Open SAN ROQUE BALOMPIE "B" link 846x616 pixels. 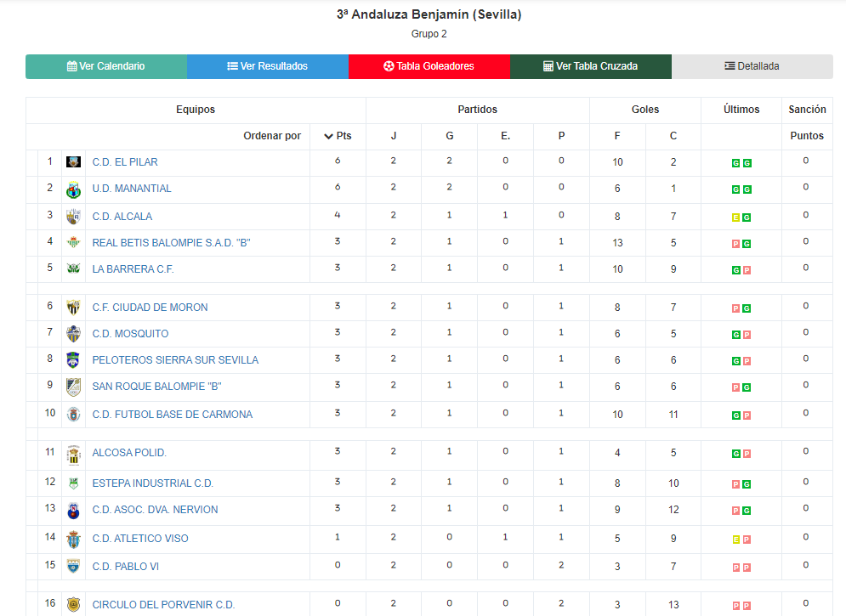click(157, 387)
